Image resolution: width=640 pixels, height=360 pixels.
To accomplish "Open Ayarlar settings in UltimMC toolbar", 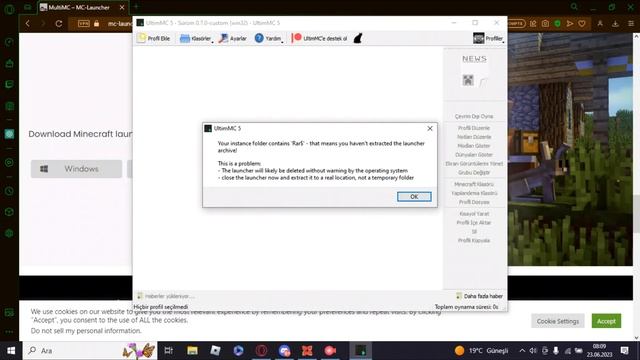I will click(x=233, y=38).
